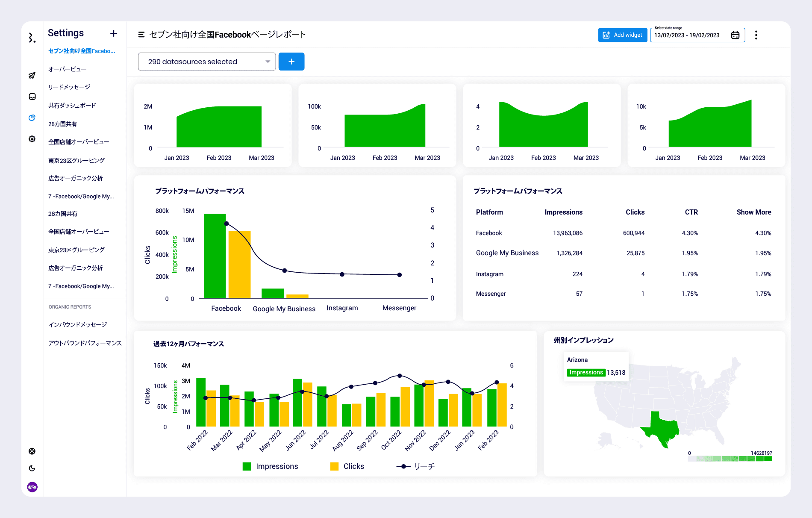Open the three-dot more options menu
812x518 pixels.
pos(756,35)
